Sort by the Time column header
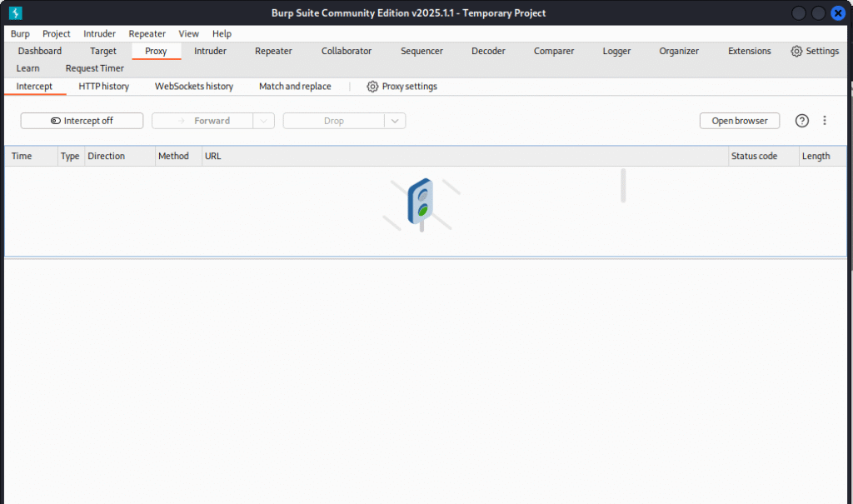 click(32, 157)
